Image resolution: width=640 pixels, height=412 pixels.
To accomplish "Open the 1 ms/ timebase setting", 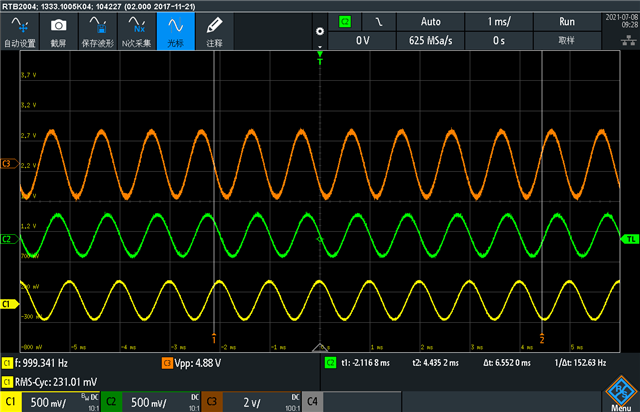I will tap(500, 21).
